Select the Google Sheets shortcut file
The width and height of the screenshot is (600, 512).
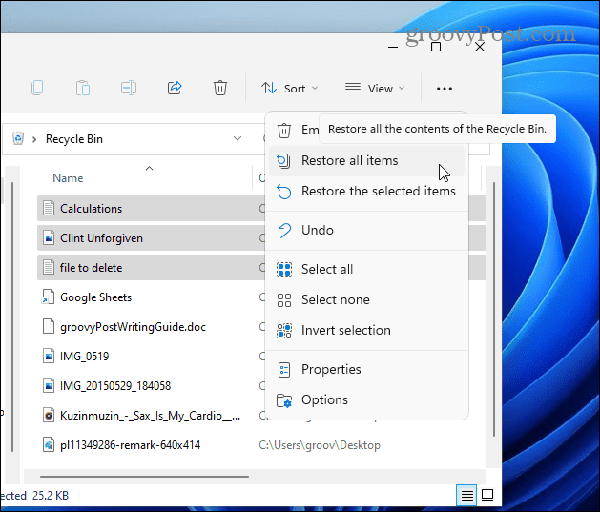click(95, 297)
